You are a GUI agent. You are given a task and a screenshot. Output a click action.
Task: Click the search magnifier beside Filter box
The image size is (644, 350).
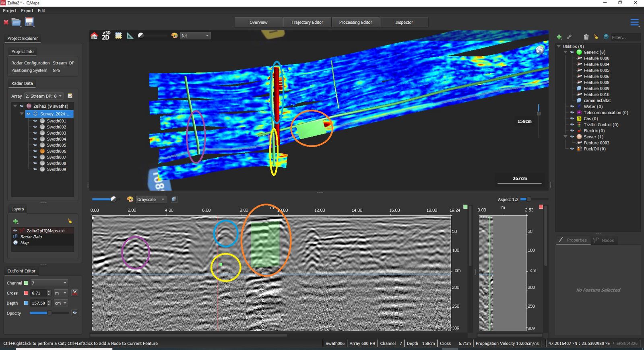pyautogui.click(x=606, y=37)
